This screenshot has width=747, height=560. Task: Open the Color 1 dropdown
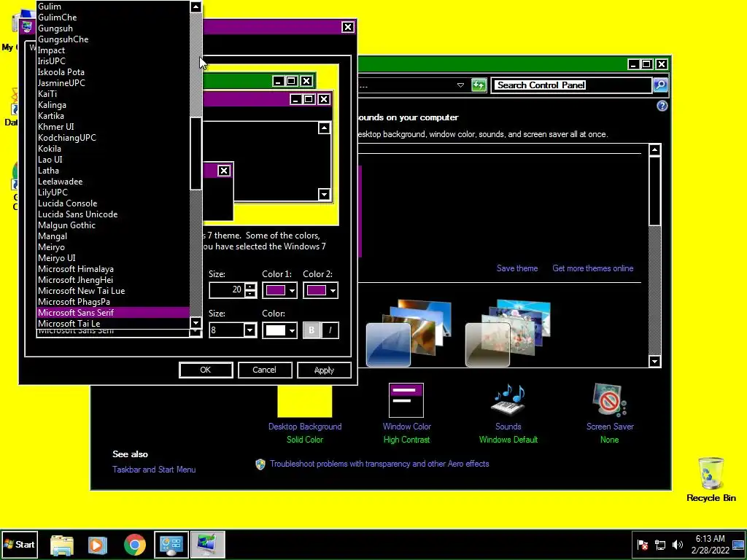(279, 290)
